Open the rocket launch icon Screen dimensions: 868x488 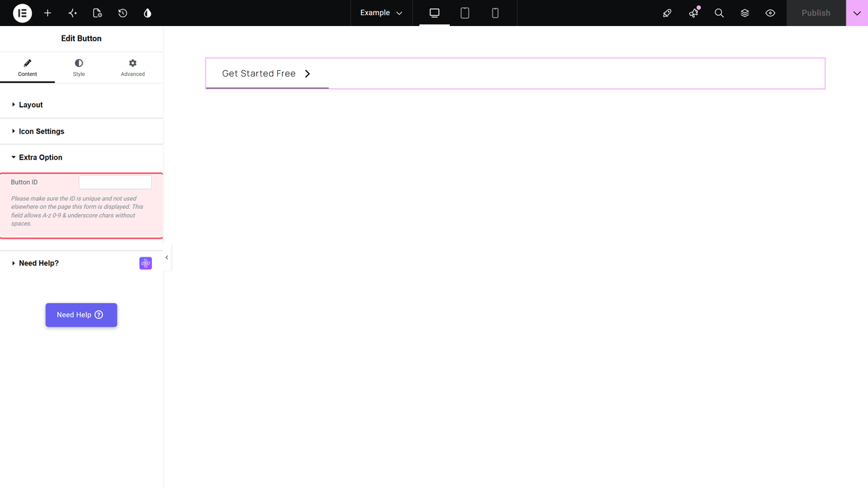click(x=668, y=13)
